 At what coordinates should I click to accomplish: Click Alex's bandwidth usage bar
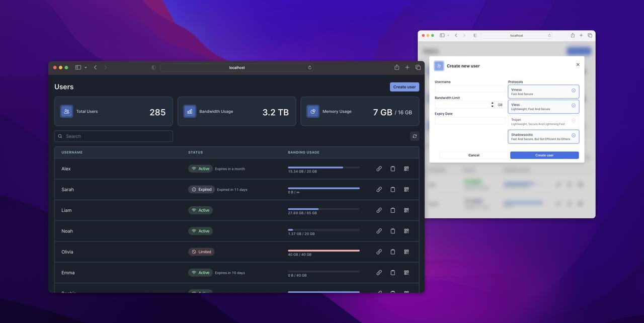(324, 168)
